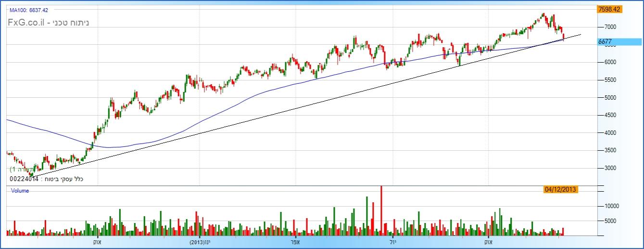Viewport: 644px width, 249px height.
Task: Click the orange 04/12/2013 date label
Action: click(560, 190)
